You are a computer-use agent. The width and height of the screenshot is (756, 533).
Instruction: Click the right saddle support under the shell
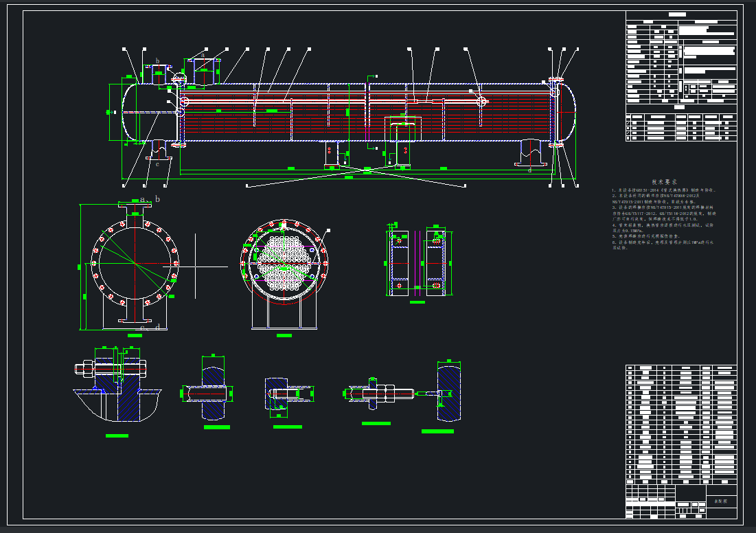532,152
